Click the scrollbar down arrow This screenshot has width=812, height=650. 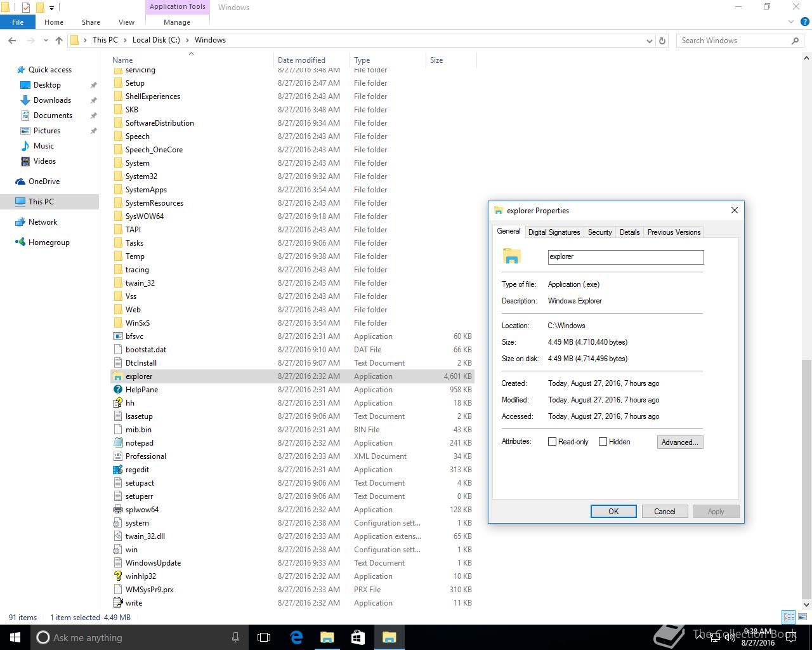tap(806, 604)
